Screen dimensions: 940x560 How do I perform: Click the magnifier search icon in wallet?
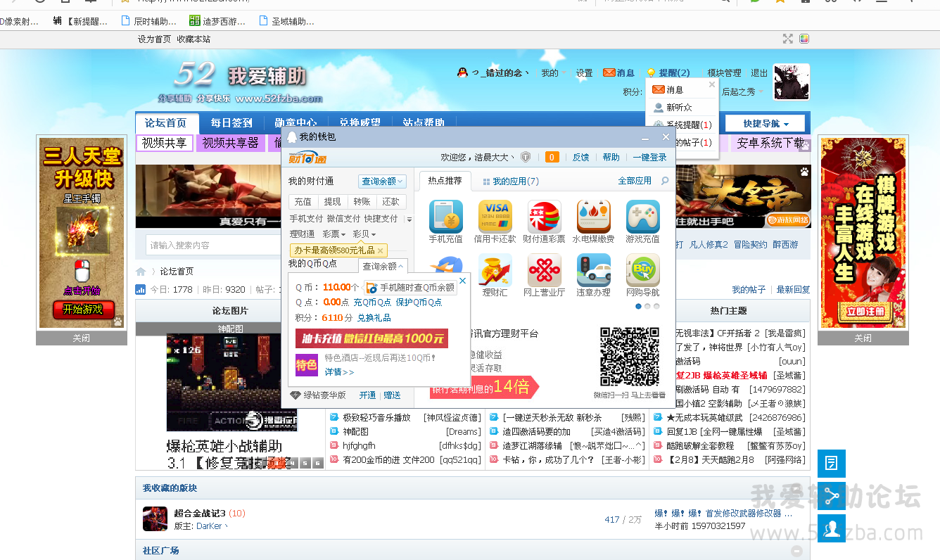(x=665, y=181)
